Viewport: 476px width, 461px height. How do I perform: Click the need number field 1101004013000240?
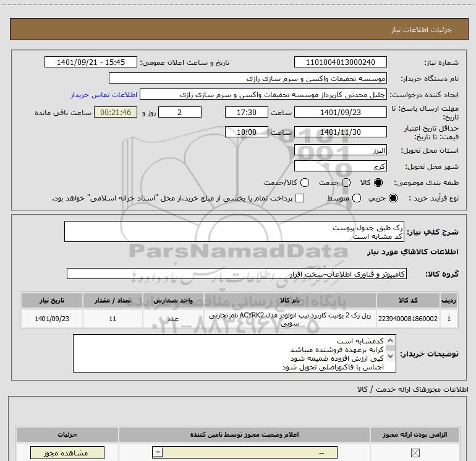pyautogui.click(x=340, y=62)
